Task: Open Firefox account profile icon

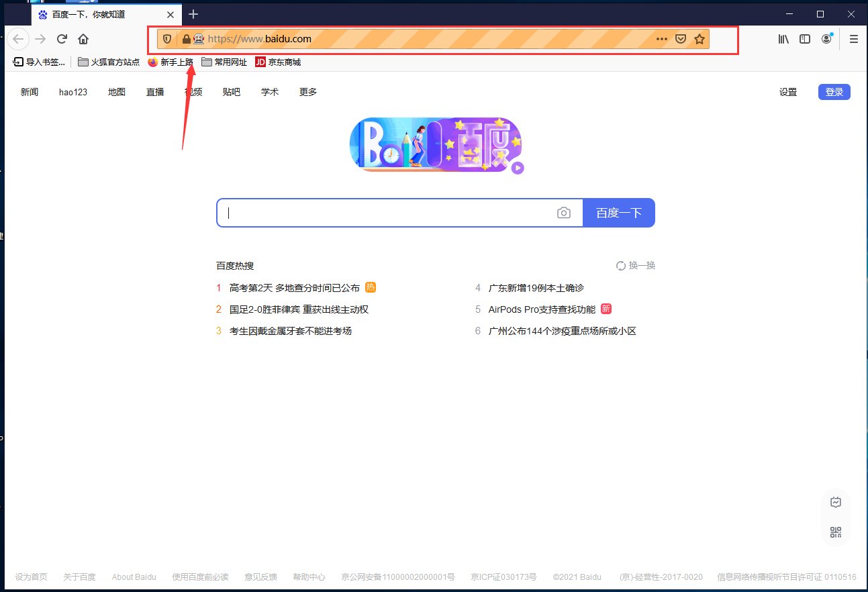Action: [x=826, y=39]
